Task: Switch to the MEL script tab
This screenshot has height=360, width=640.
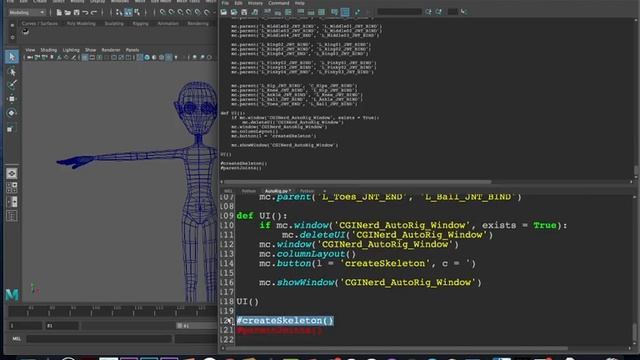Action: pos(228,191)
